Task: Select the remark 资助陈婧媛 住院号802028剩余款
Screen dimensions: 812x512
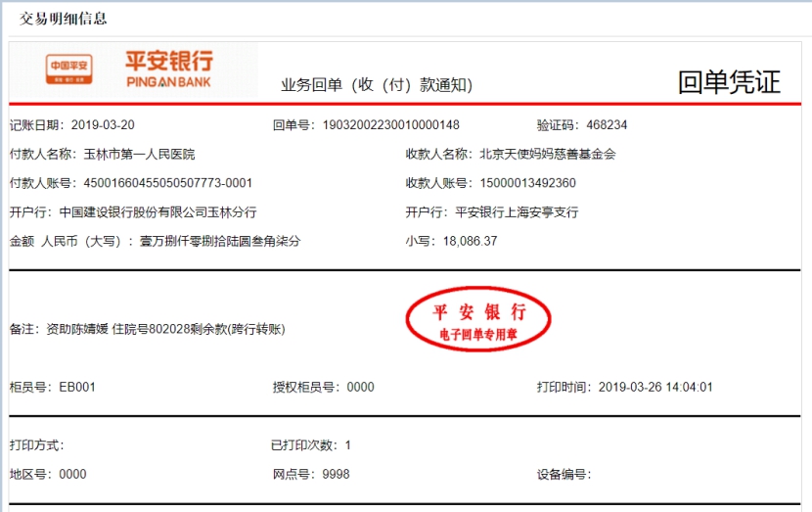Action: (x=137, y=329)
